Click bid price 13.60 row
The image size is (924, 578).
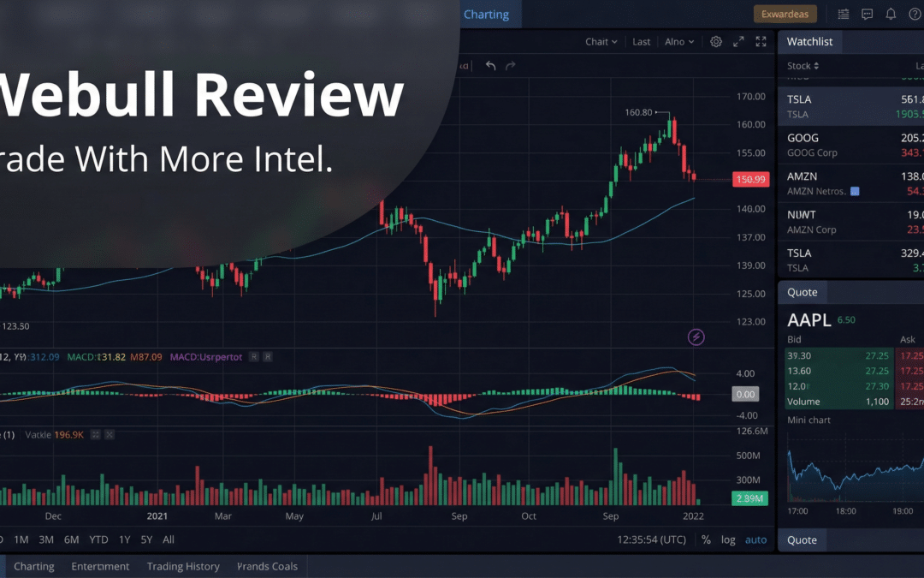click(839, 371)
